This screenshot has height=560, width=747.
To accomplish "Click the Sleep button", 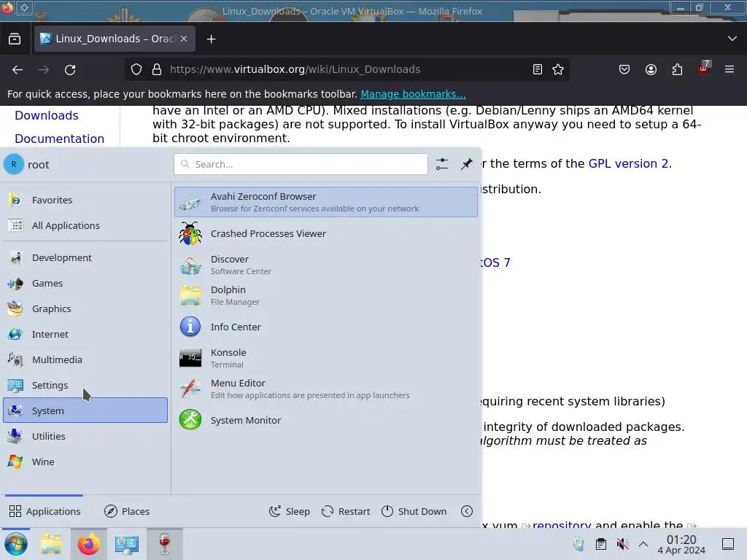I will (x=289, y=511).
